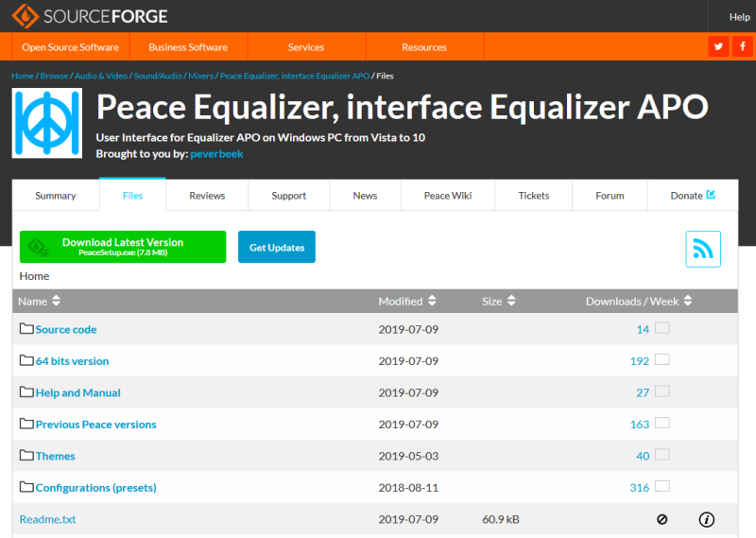Open the Business Software menu
Viewport: 756px width, 538px height.
pyautogui.click(x=188, y=47)
